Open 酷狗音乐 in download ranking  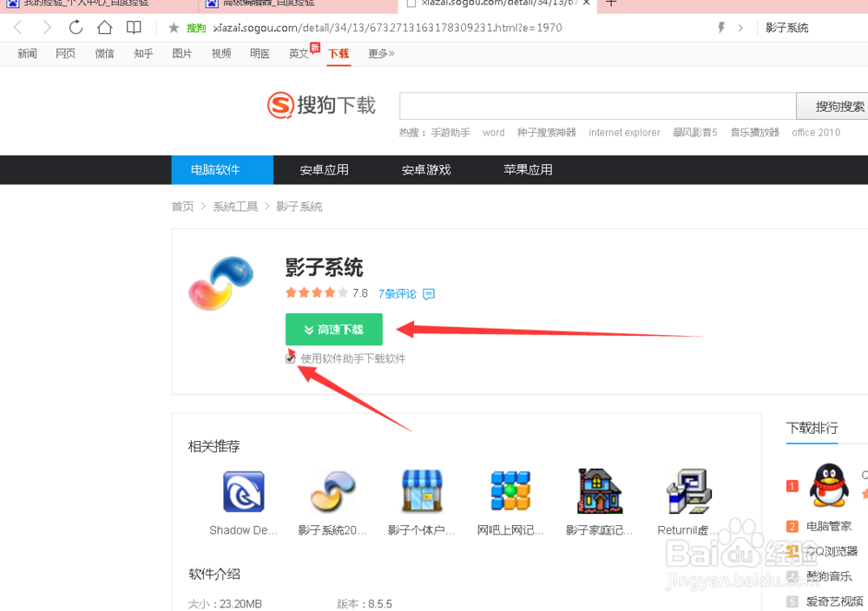829,576
